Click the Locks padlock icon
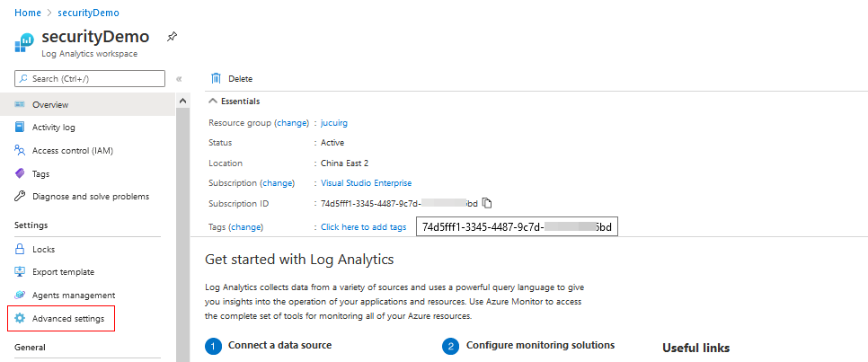Image resolution: width=868 pixels, height=362 pixels. click(x=20, y=249)
